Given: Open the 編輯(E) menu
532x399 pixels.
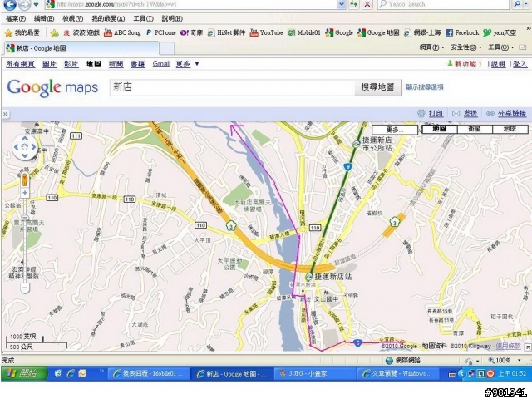Looking at the screenshot, I should click(x=44, y=18).
